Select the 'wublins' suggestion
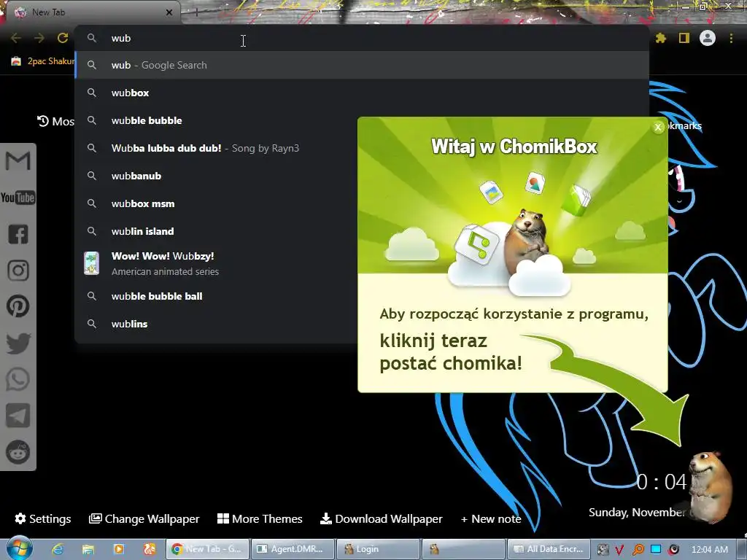This screenshot has height=560, width=747. click(217, 323)
